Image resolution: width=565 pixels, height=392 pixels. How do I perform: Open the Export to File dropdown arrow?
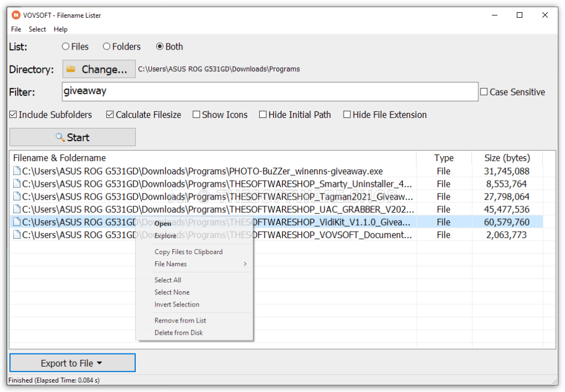tap(99, 363)
